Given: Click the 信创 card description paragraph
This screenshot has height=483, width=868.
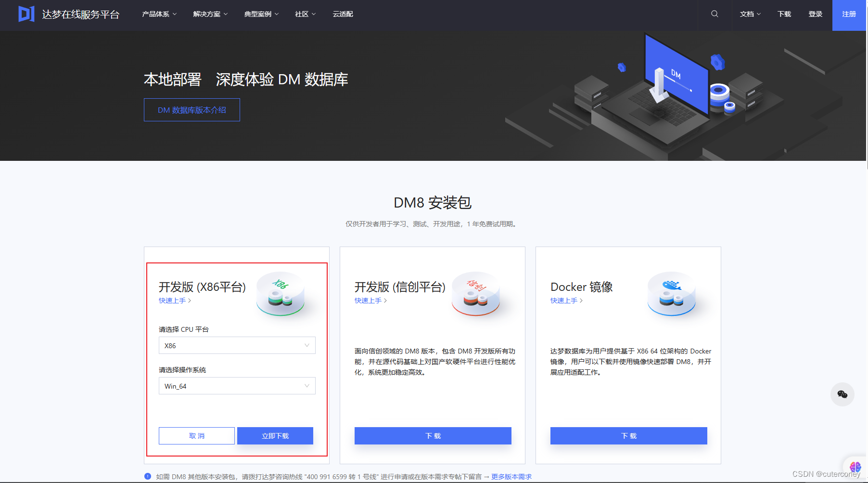Looking at the screenshot, I should 435,362.
